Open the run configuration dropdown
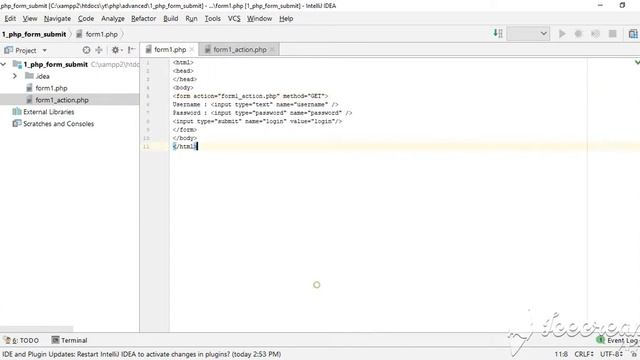The height and width of the screenshot is (360, 640). (x=528, y=33)
